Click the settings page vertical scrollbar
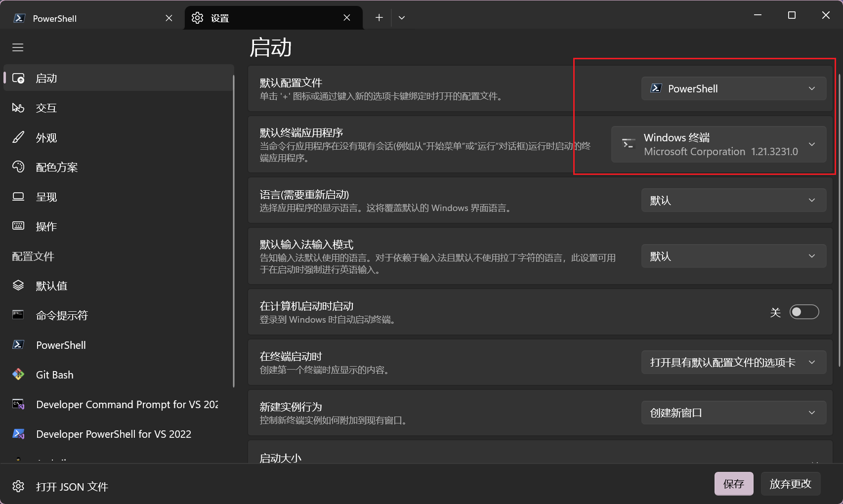Screen dimensions: 843x504 coord(839,220)
